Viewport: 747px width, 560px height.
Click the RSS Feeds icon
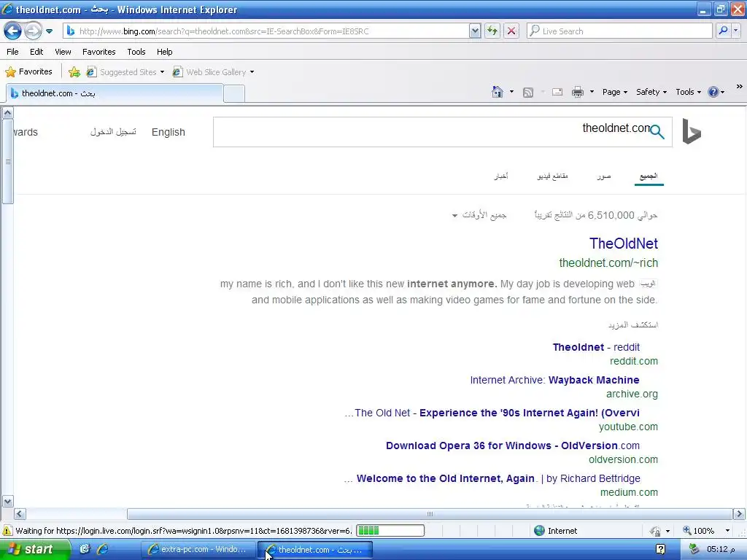pos(528,93)
